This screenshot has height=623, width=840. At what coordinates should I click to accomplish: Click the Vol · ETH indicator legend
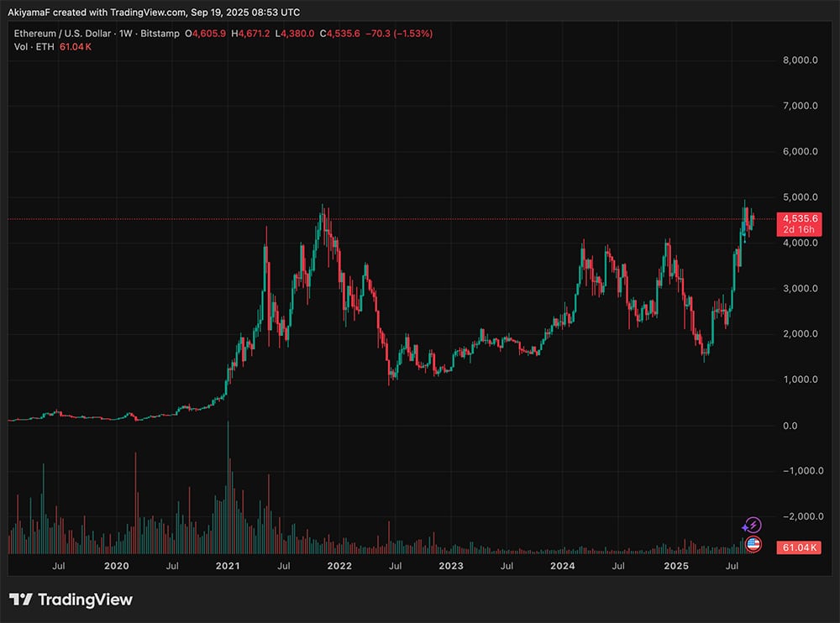coord(34,47)
